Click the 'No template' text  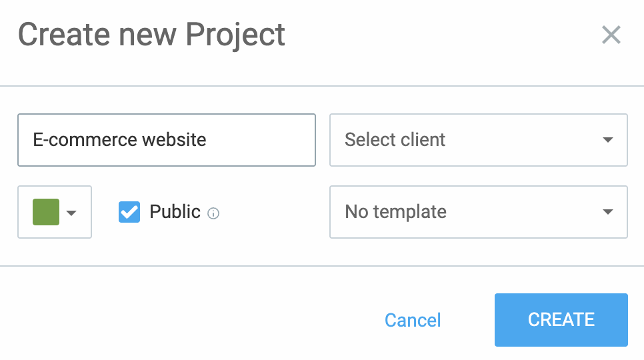pyautogui.click(x=395, y=212)
